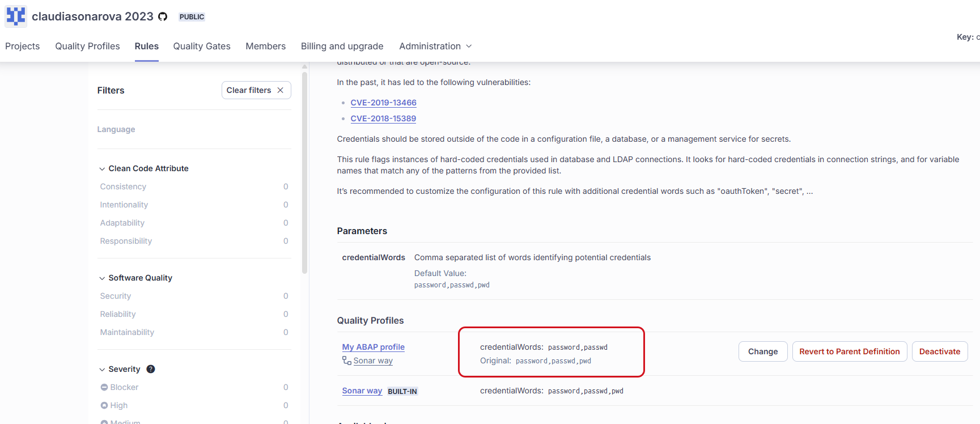
Task: Open the Administration dropdown menu
Action: point(435,46)
